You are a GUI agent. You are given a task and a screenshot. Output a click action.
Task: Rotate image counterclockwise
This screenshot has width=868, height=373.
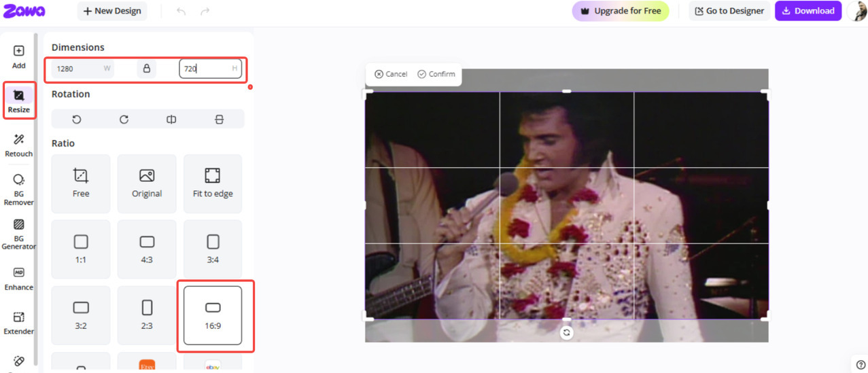[77, 119]
